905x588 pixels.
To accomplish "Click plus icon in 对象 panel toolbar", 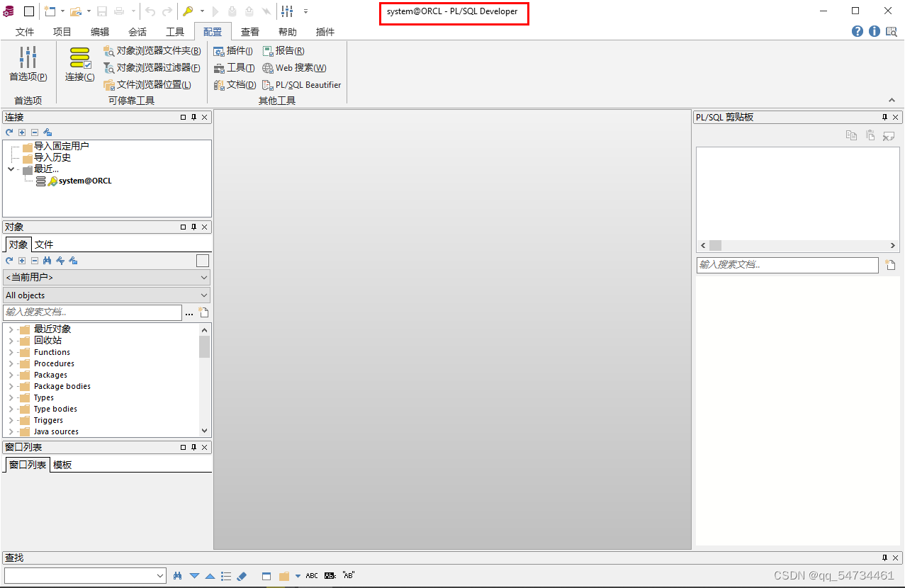I will coord(22,261).
